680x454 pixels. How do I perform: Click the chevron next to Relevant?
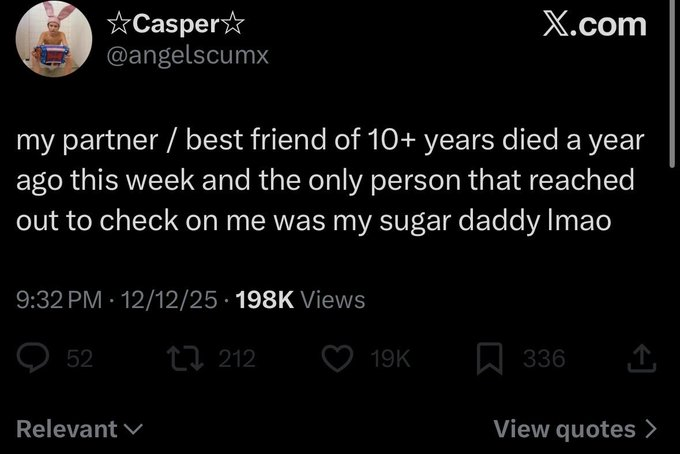133,430
